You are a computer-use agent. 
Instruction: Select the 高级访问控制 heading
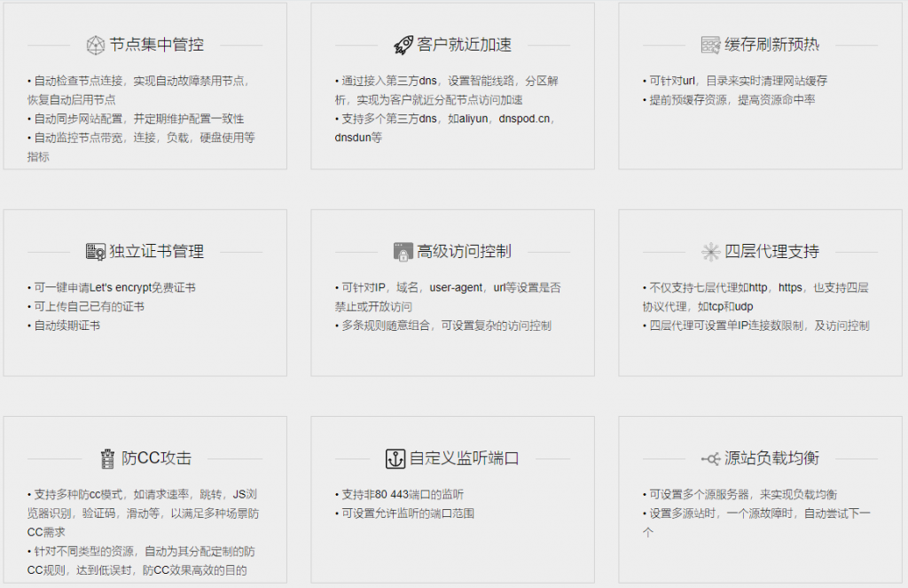coord(464,251)
